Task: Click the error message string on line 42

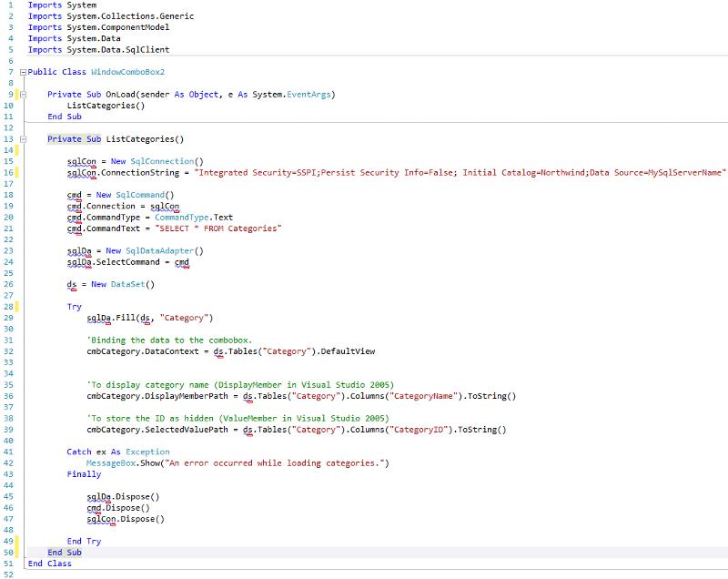Action: click(275, 462)
